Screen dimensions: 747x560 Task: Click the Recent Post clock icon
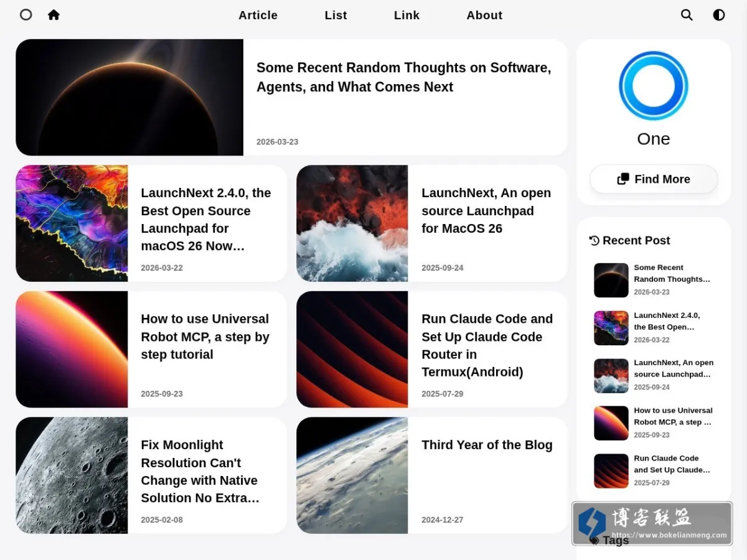[594, 240]
